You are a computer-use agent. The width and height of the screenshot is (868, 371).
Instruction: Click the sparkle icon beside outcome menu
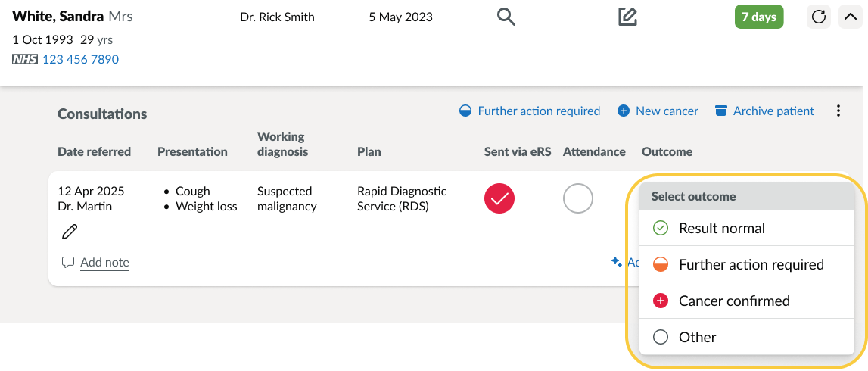[616, 262]
